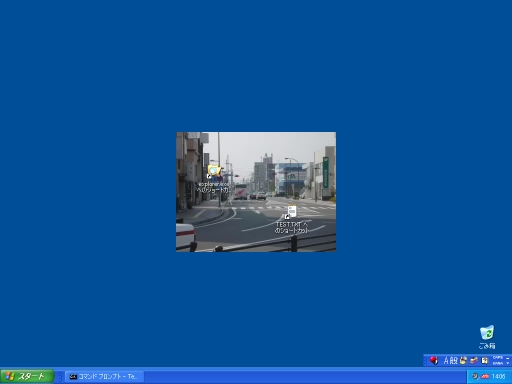Screen dimensions: 512x384
Task: Select the Recycle Bin desktop icon
Action: click(487, 337)
